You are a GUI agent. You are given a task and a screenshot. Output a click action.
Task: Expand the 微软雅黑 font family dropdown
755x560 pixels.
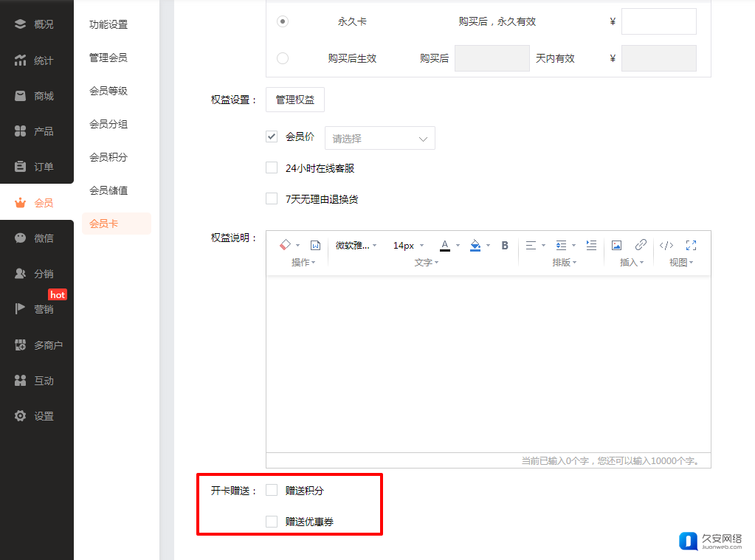(x=356, y=245)
